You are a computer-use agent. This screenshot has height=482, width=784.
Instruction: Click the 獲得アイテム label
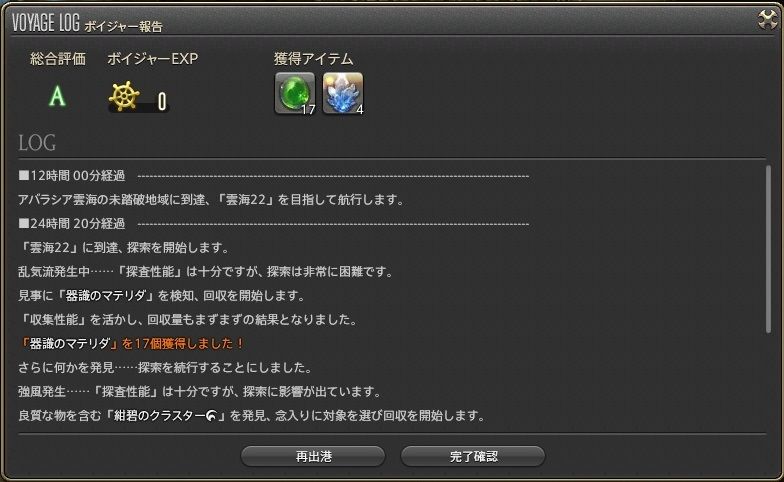tap(314, 59)
